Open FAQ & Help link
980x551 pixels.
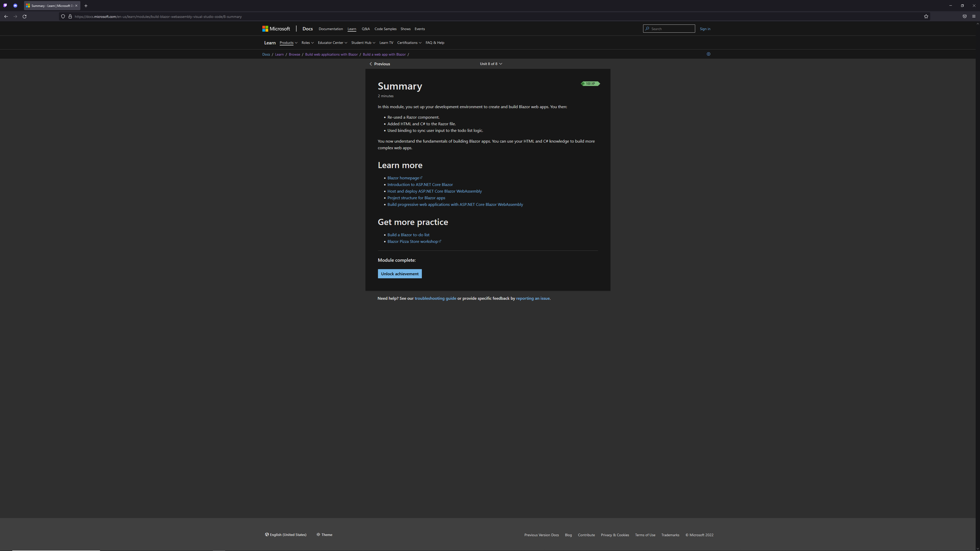pyautogui.click(x=435, y=43)
